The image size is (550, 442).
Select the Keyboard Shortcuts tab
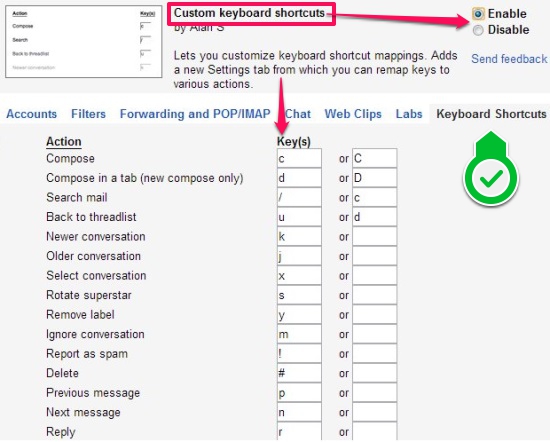pyautogui.click(x=491, y=114)
